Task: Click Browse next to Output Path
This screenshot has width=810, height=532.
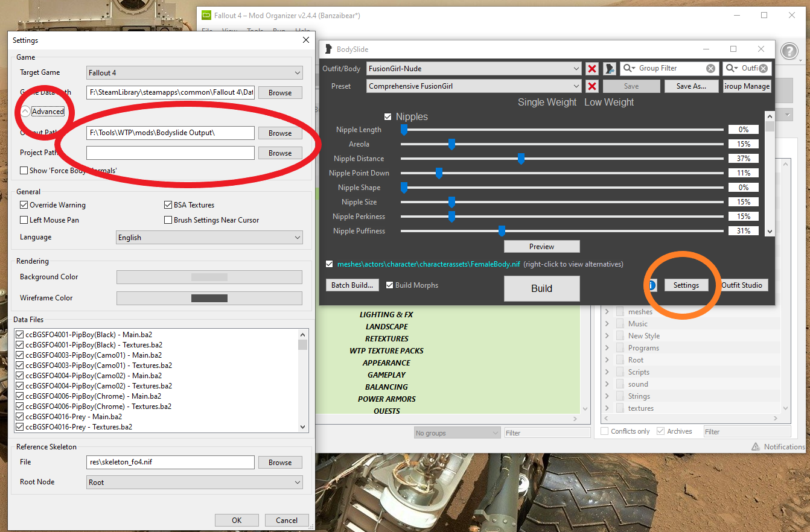Action: point(280,133)
